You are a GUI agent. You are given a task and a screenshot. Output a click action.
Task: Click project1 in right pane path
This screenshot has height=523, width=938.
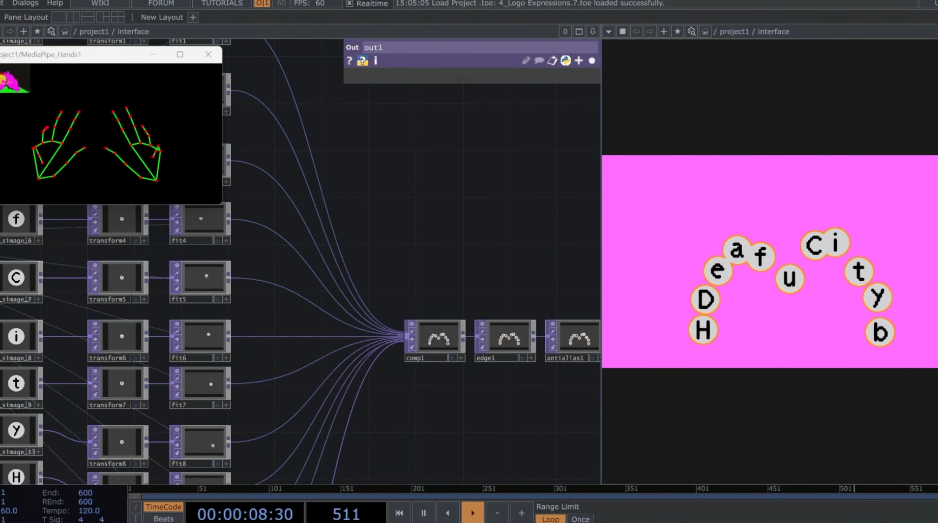coord(734,32)
